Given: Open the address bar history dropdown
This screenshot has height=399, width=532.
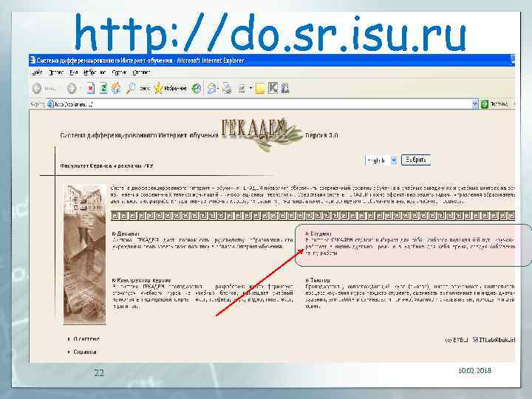Looking at the screenshot, I should tap(475, 104).
